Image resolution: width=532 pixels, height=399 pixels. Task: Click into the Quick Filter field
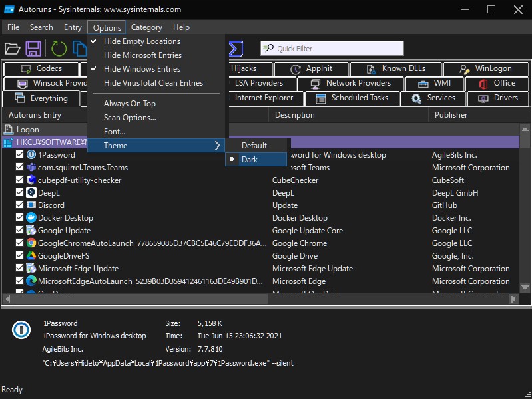[332, 49]
